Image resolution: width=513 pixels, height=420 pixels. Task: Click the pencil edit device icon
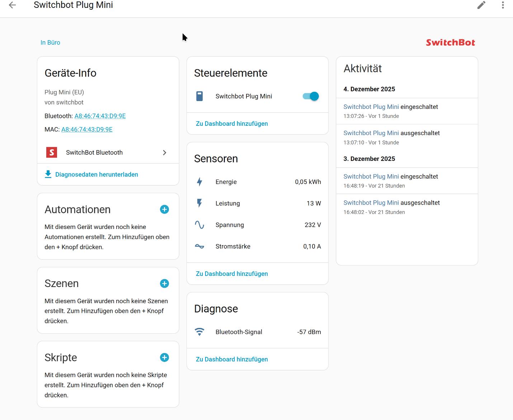pyautogui.click(x=481, y=5)
